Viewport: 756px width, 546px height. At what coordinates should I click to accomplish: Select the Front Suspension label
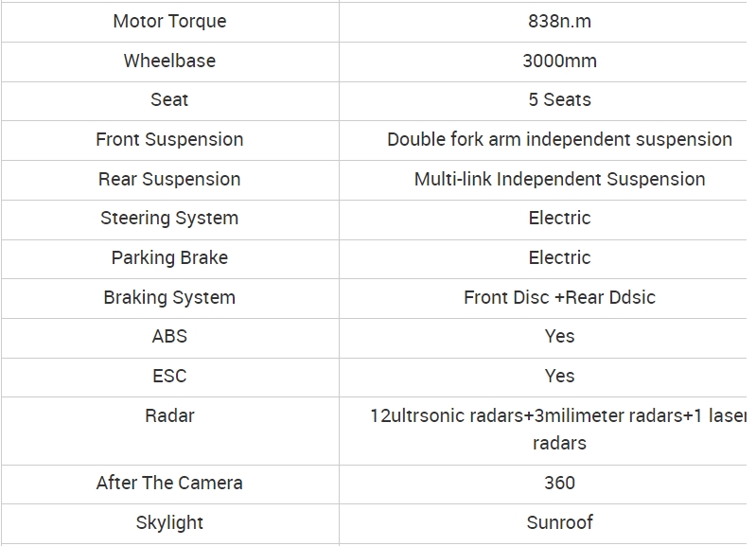pos(169,139)
